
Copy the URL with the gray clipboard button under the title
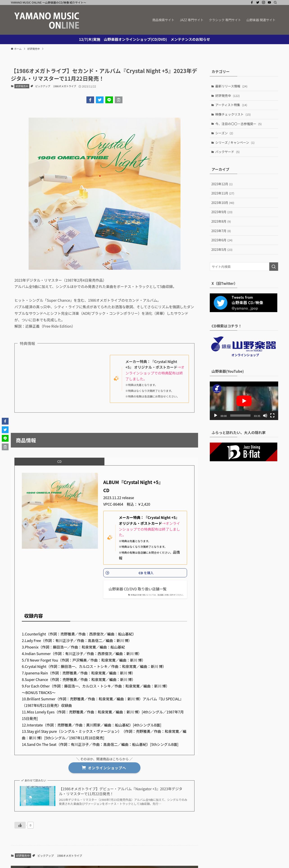118,100
